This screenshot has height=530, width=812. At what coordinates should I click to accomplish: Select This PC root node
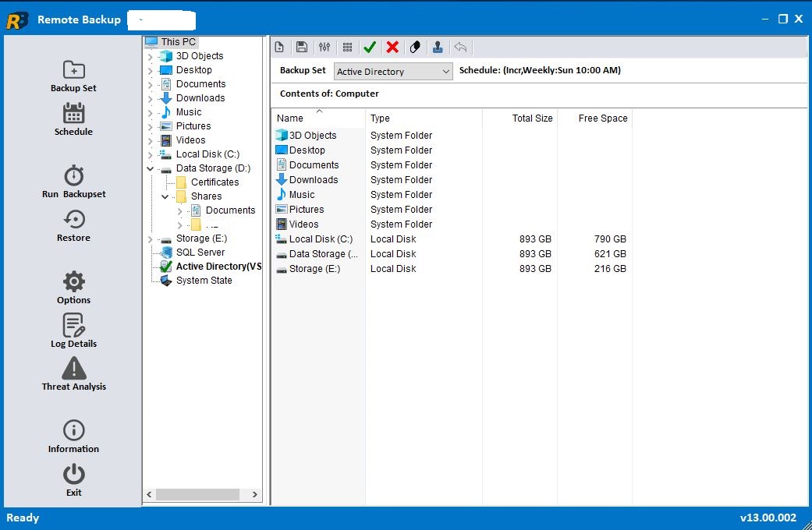pos(178,41)
